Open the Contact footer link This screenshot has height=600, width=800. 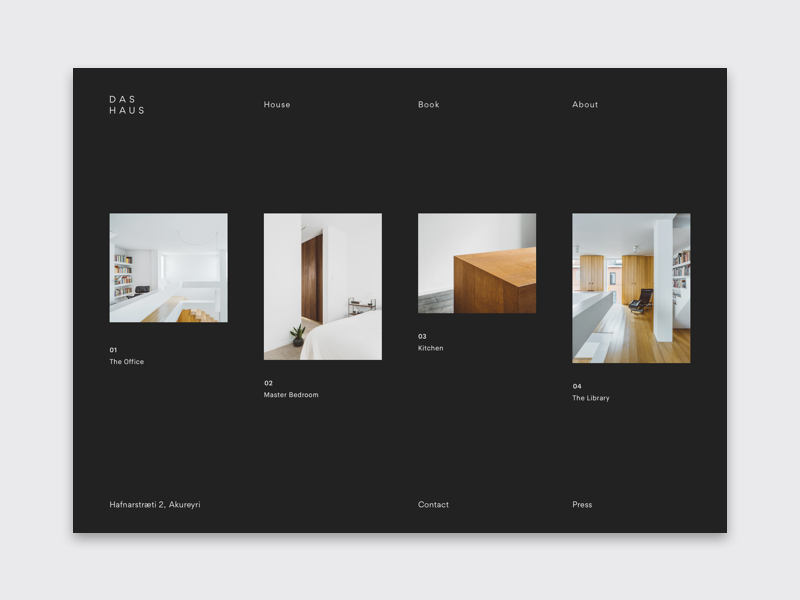tap(433, 505)
